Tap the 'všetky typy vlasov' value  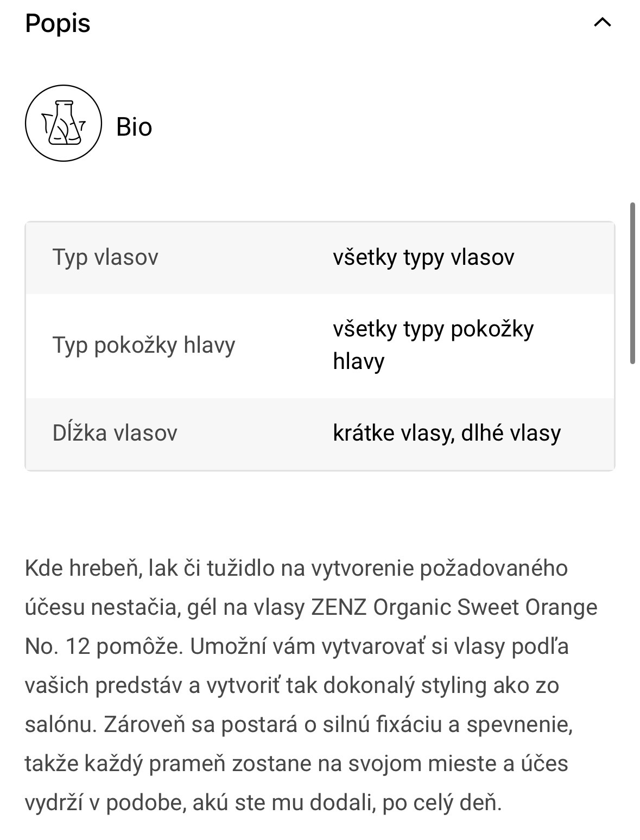point(423,257)
